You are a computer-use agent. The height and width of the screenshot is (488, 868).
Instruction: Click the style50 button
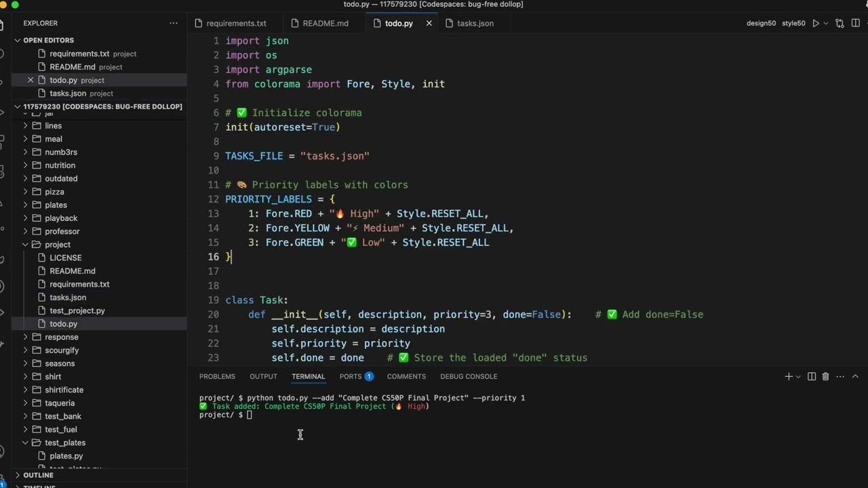point(793,23)
